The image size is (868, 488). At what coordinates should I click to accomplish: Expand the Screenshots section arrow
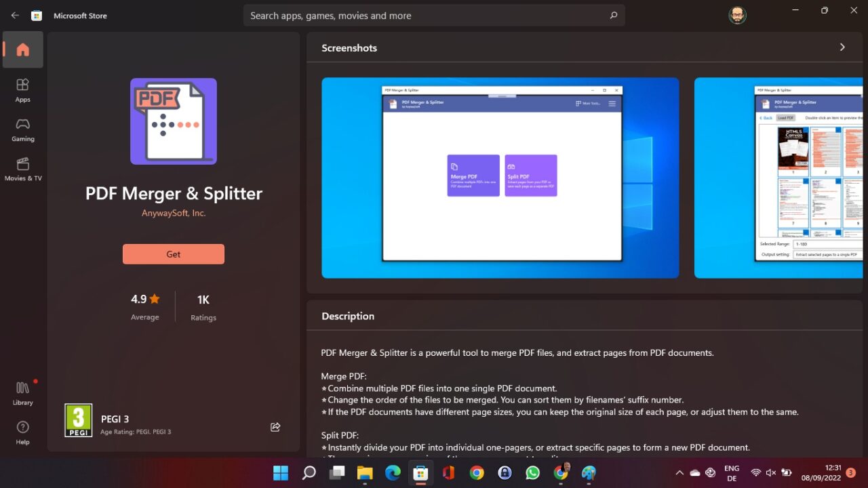tap(842, 47)
